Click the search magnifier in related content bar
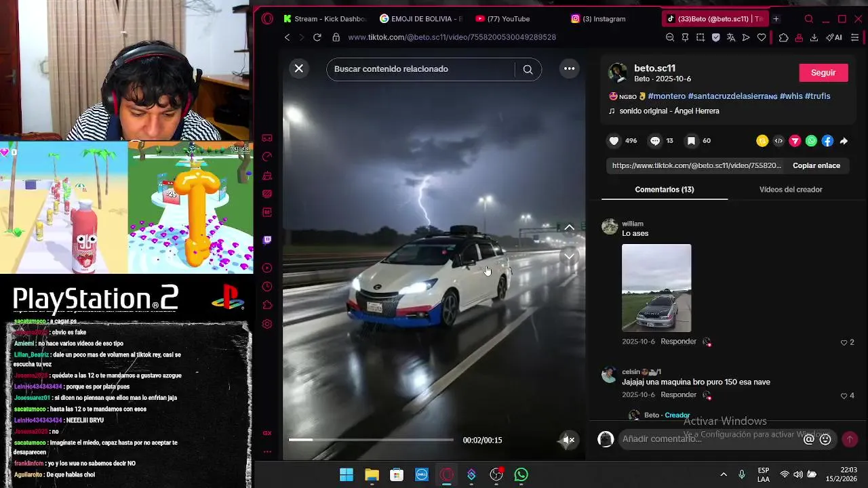The image size is (868, 488). 528,69
